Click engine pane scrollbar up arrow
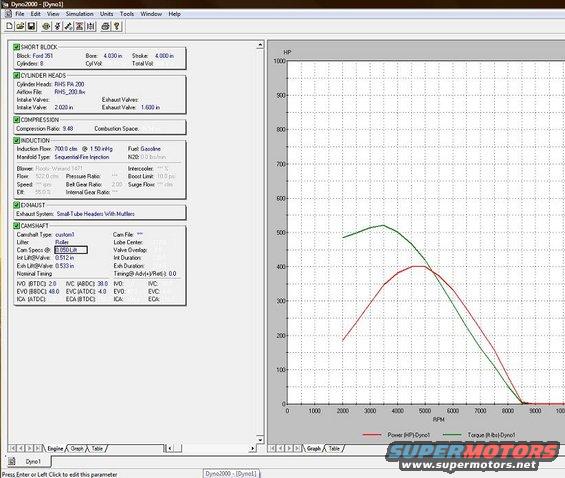Screen dimensions: 565x478 tap(260, 45)
